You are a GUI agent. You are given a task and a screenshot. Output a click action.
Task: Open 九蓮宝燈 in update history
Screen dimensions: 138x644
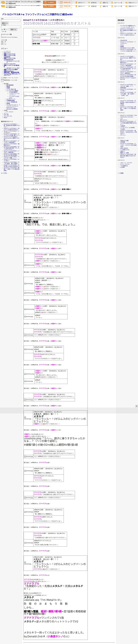pos(123,126)
